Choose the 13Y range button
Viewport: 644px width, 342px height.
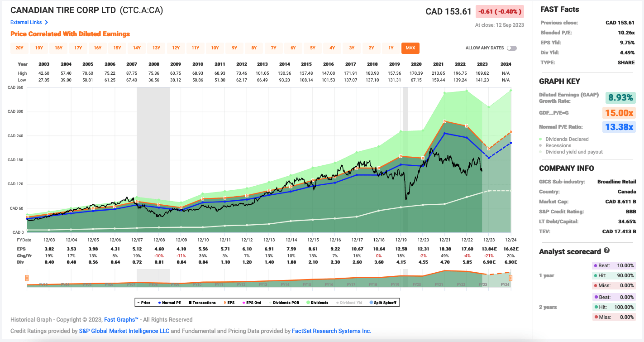pos(156,48)
